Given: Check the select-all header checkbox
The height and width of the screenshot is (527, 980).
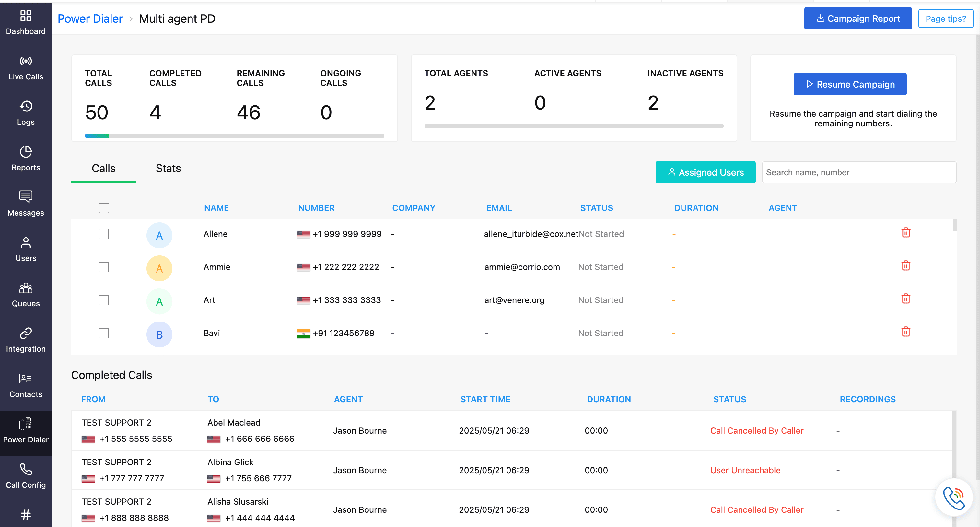Looking at the screenshot, I should point(104,208).
